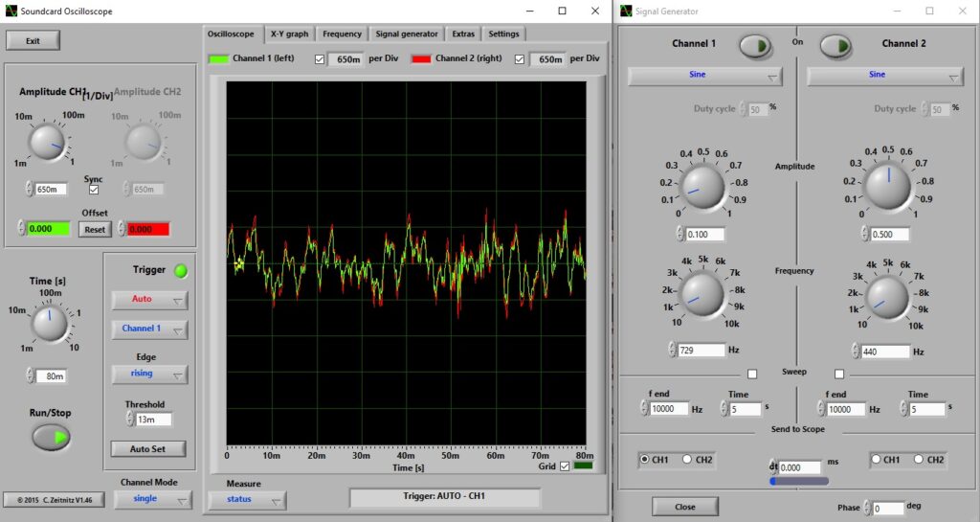Click the Phase 0 deg field
Screen dimensions: 980x522
[889, 509]
